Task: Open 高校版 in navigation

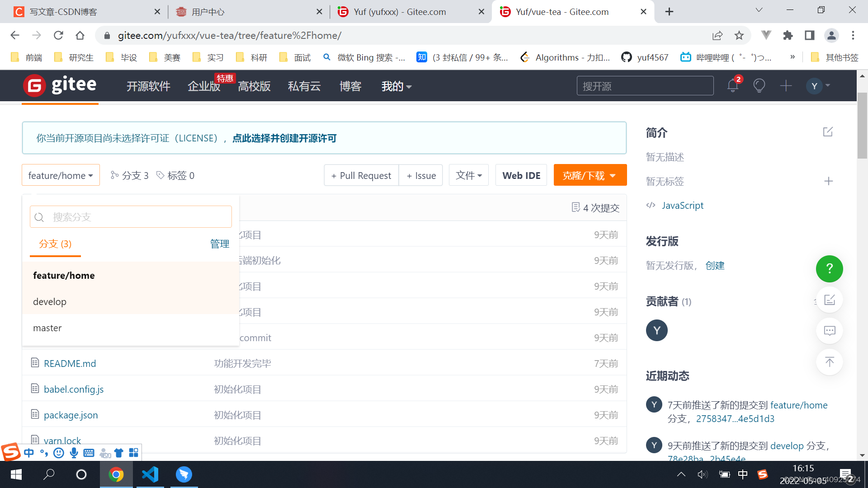Action: pyautogui.click(x=254, y=86)
